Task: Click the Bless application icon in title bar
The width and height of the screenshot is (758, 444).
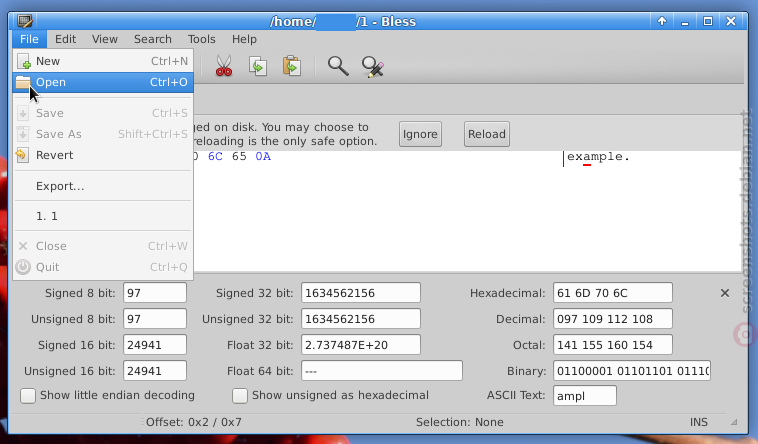Action: pos(24,21)
